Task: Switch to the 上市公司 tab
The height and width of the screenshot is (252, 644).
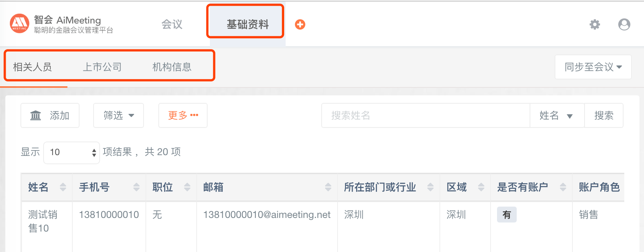Action: point(102,67)
